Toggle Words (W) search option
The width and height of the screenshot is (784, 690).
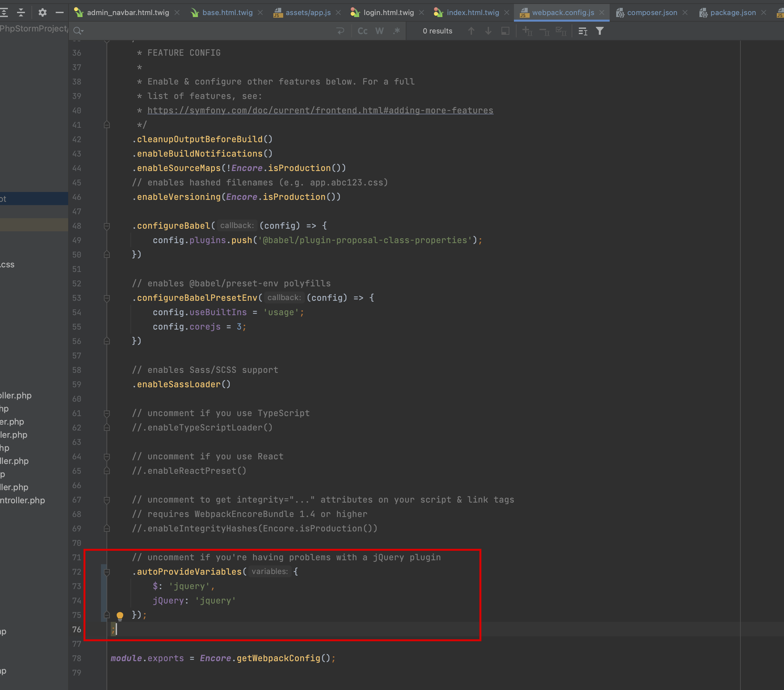(x=379, y=31)
